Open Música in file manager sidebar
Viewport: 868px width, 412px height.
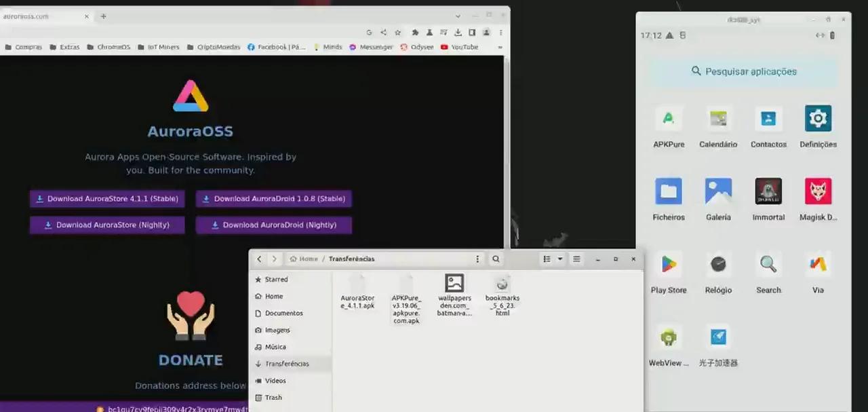tap(290, 347)
